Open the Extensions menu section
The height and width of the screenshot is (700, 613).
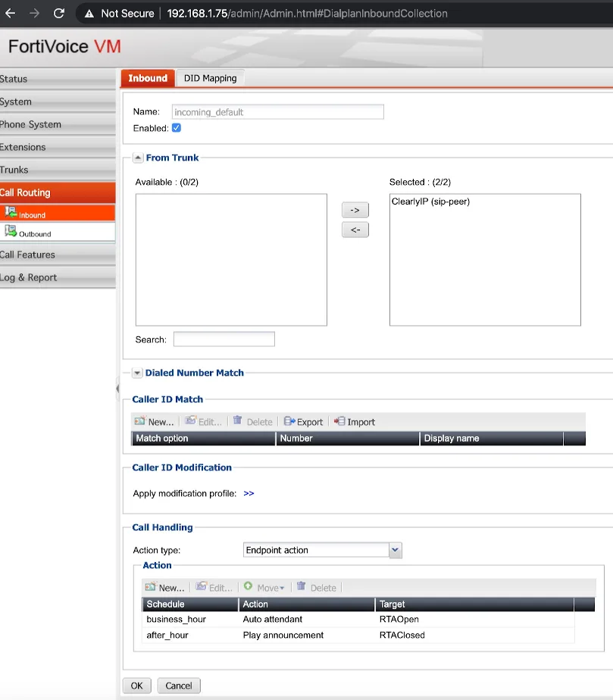[x=58, y=147]
